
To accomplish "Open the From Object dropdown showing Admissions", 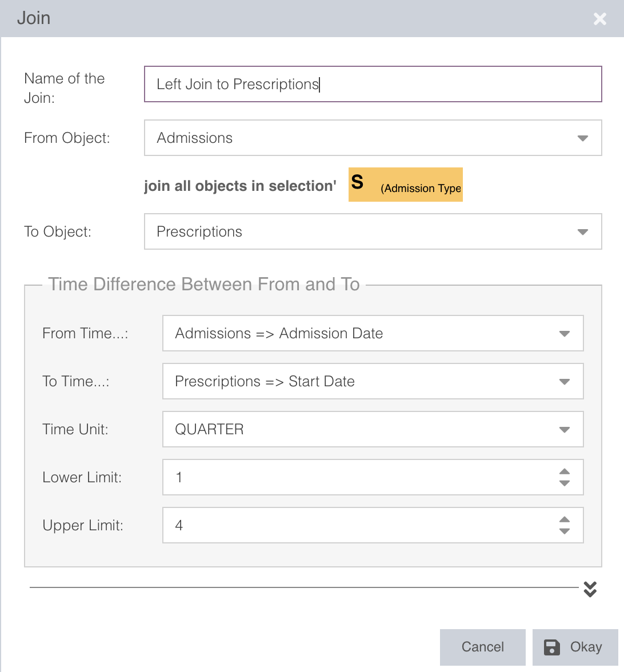I will click(360, 138).
